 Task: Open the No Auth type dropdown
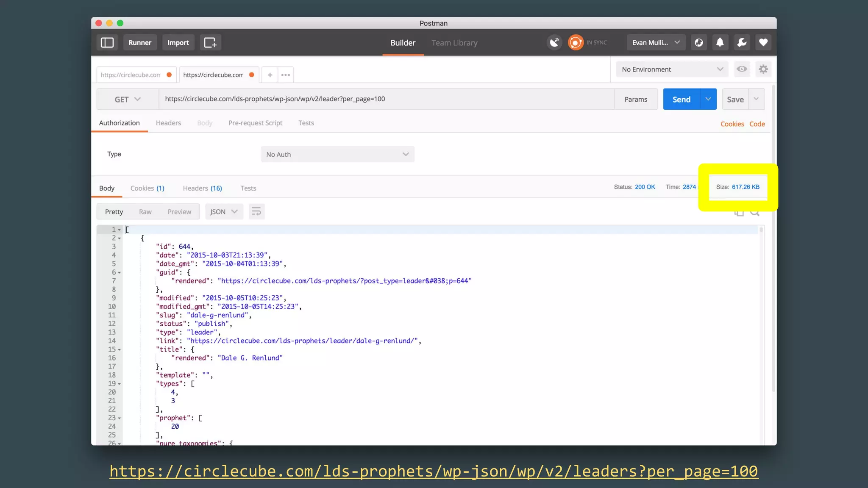pos(337,154)
